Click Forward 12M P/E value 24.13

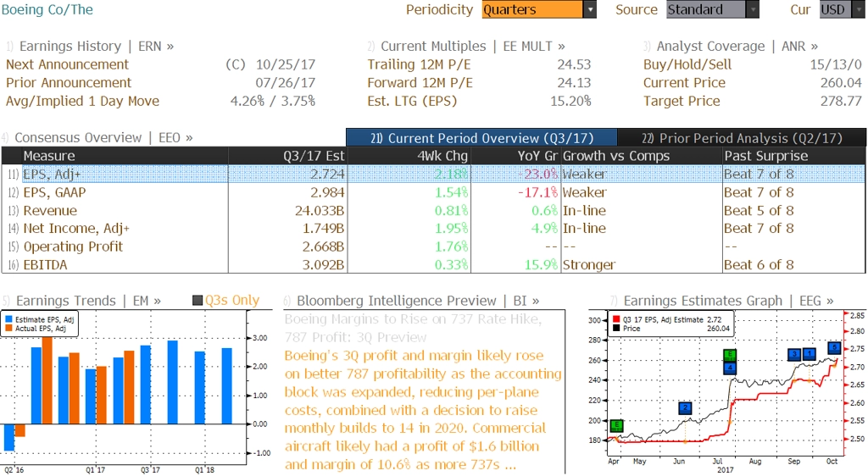tap(574, 83)
